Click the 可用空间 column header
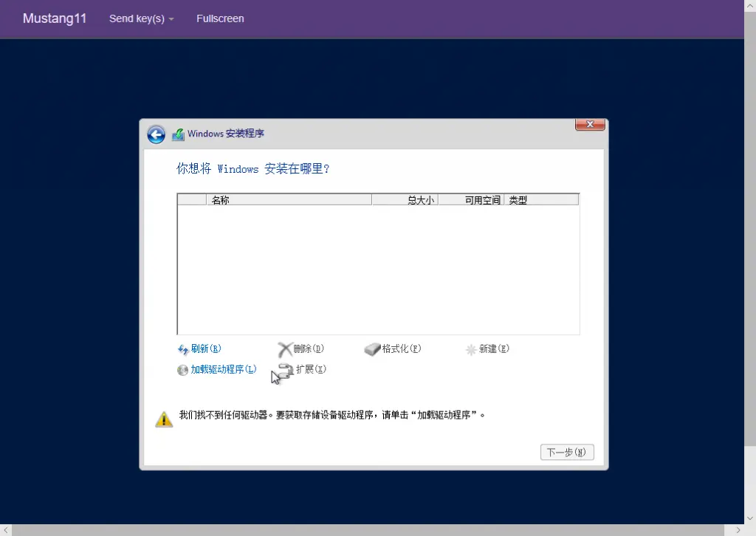 click(x=471, y=199)
